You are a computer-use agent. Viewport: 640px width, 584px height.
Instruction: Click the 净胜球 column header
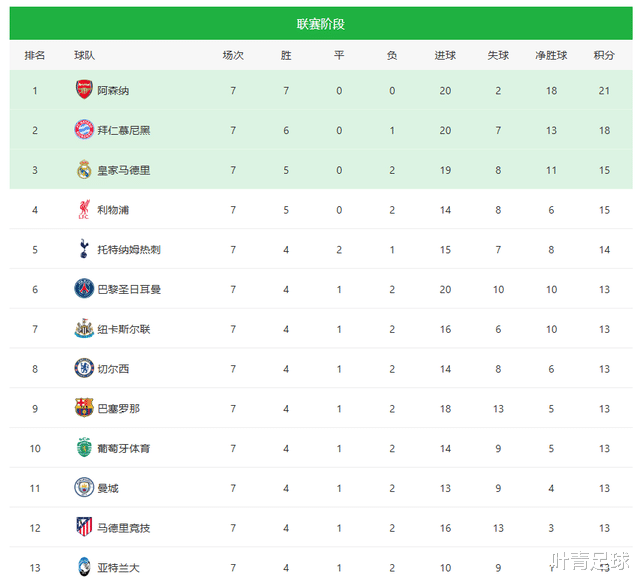(x=551, y=56)
